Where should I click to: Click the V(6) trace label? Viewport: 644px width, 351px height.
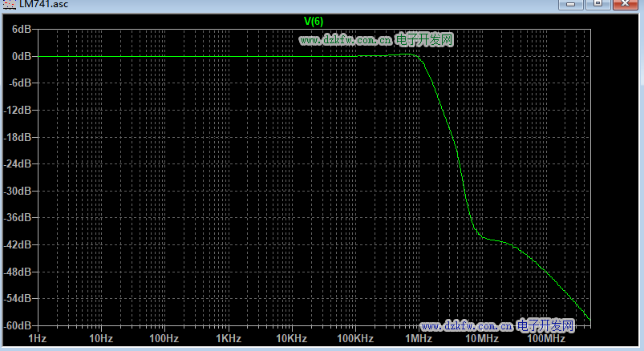point(314,22)
